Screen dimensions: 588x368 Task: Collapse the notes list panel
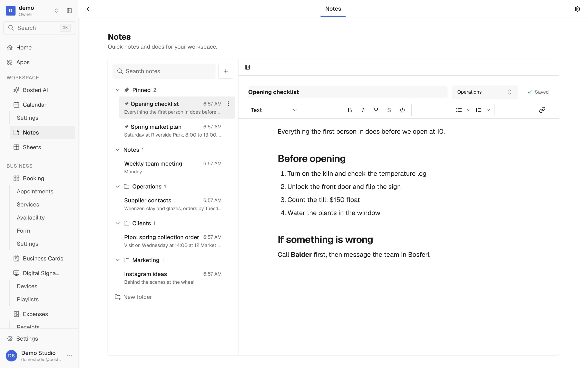point(247,67)
